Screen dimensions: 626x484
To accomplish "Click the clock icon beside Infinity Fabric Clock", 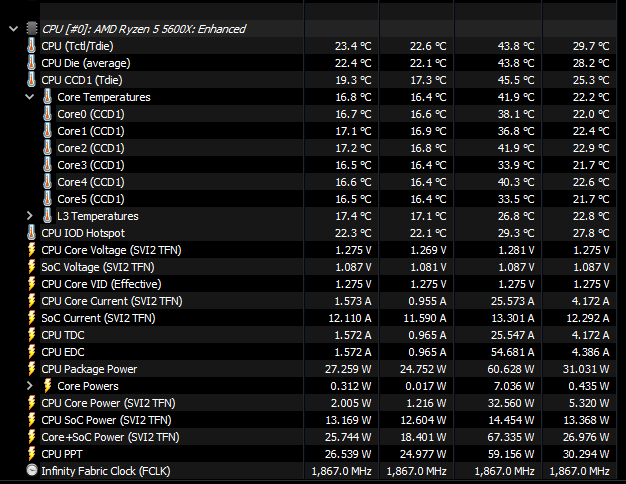I will pyautogui.click(x=31, y=471).
